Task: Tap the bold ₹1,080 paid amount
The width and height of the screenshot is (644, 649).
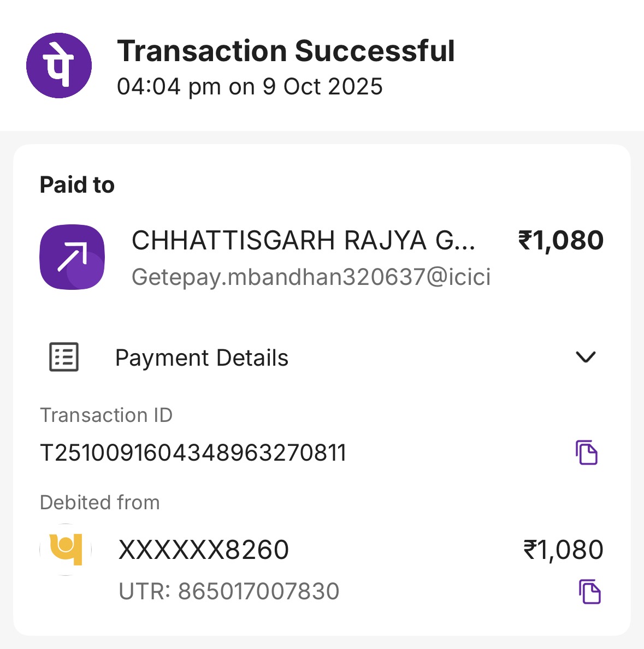Action: (x=560, y=241)
